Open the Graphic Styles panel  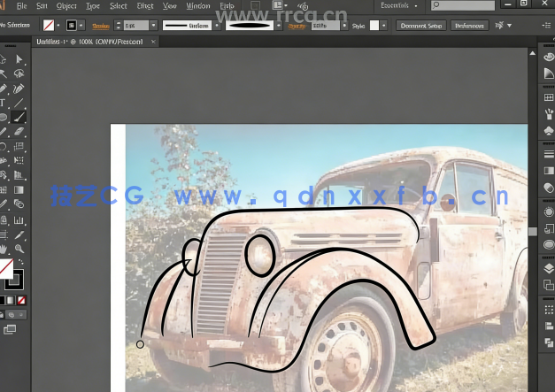pyautogui.click(x=548, y=228)
